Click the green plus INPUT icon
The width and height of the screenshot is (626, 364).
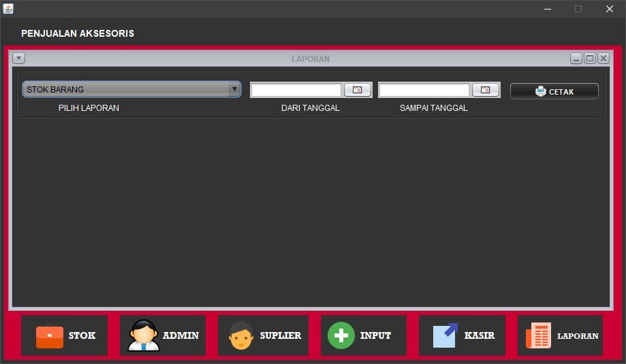(x=341, y=335)
